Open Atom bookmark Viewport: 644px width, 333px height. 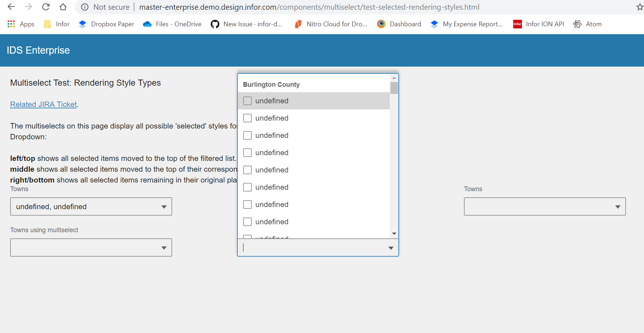coord(587,24)
